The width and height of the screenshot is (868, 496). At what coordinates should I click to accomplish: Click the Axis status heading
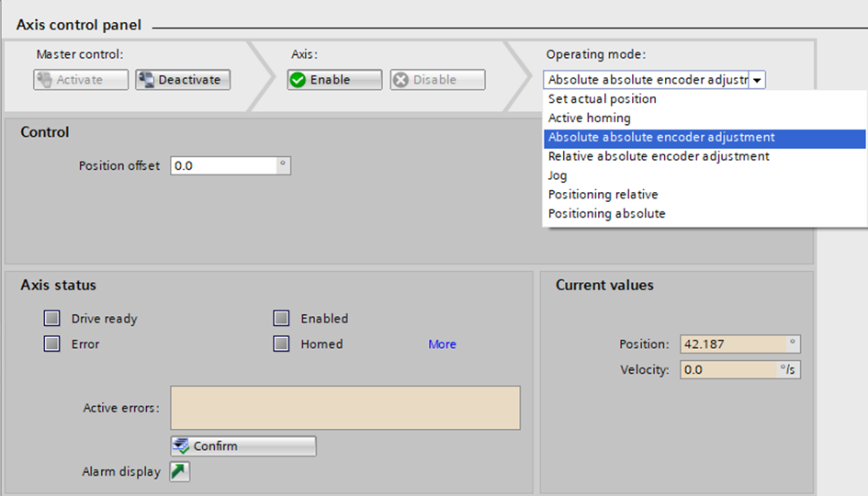[x=58, y=285]
